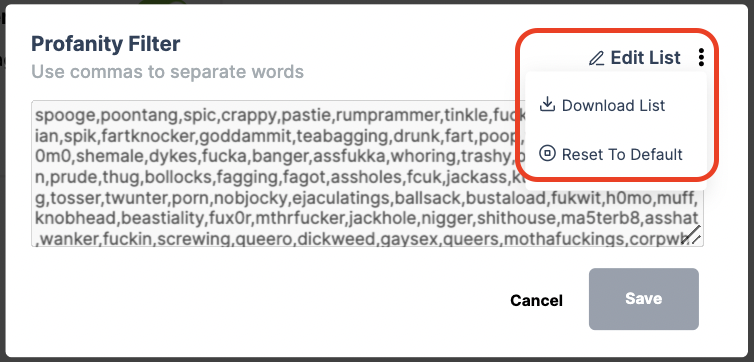Click the 'Use commas to separate words' hint

167,72
